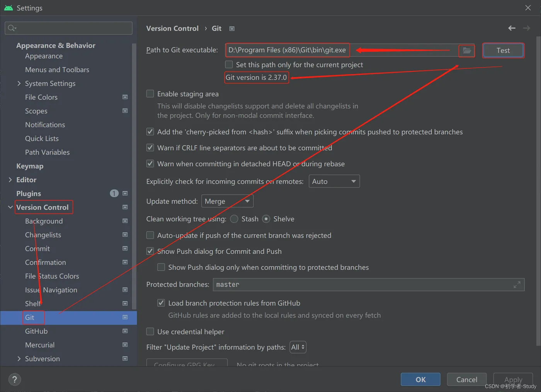Click the project-level icon beside Git breadcrumb
Screen dimensions: 541x392
point(232,29)
